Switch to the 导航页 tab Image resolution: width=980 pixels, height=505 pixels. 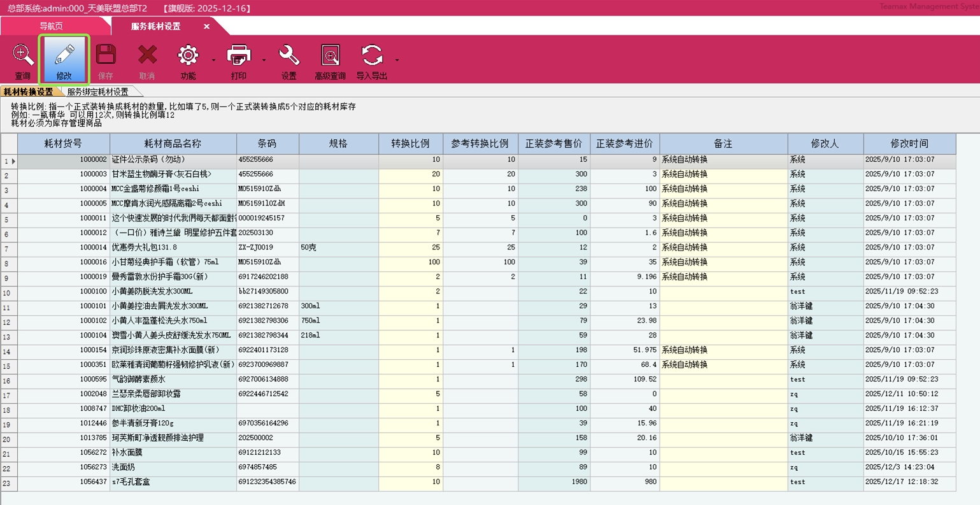pyautogui.click(x=51, y=26)
